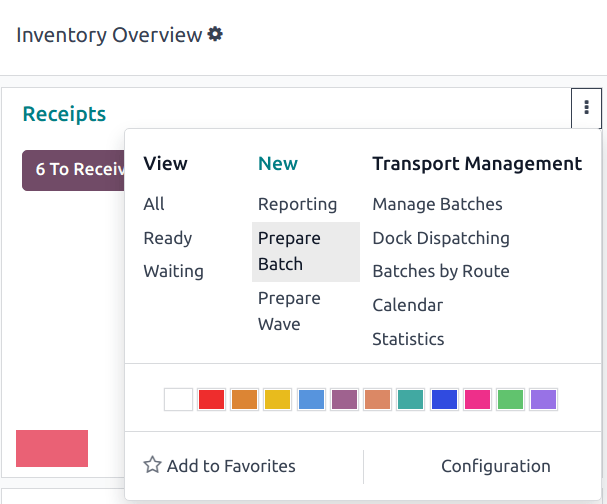
Task: Select Prepare Wave from the menu
Action: 289,311
